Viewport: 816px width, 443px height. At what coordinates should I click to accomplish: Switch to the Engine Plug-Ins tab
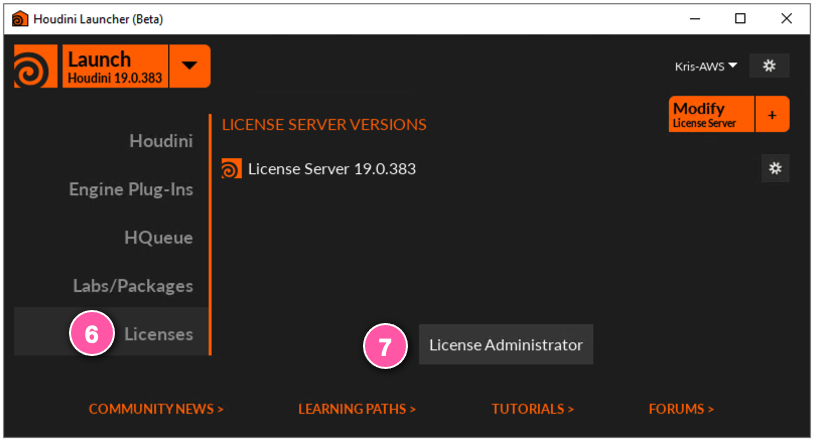pyautogui.click(x=131, y=189)
